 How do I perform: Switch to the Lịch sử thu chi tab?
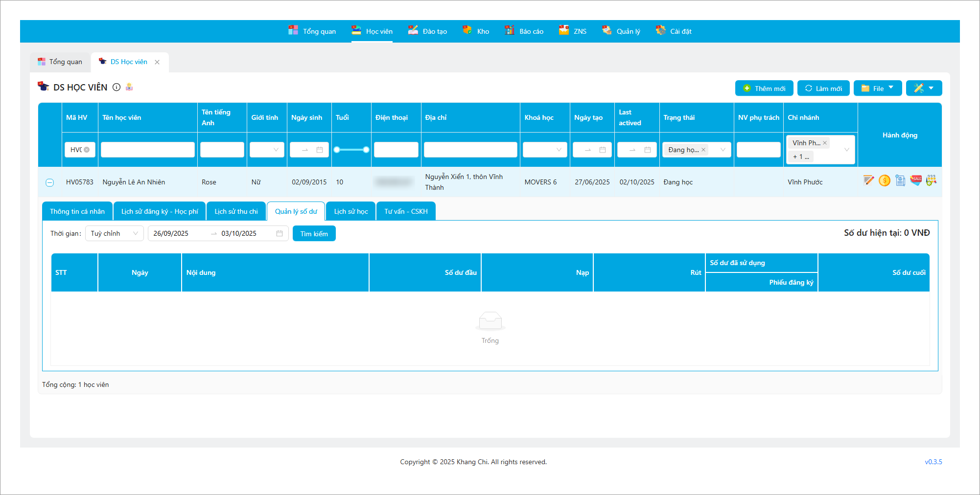pos(236,211)
